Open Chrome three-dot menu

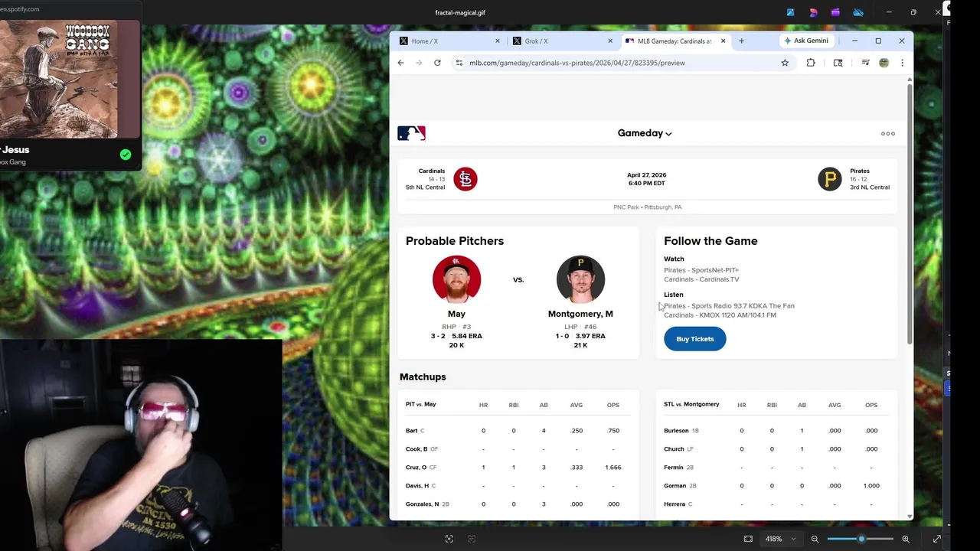click(x=902, y=63)
